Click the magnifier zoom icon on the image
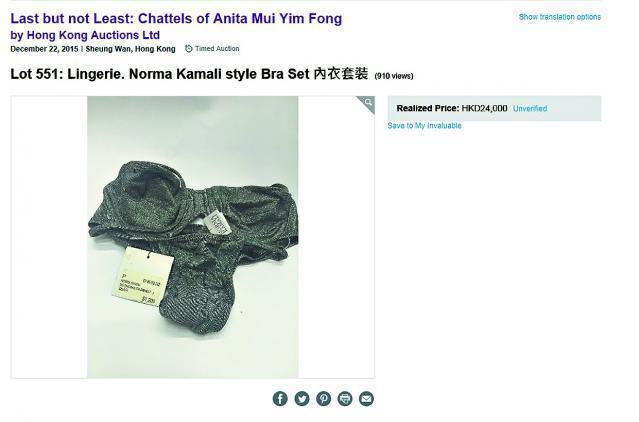Screen dimensions: 639x422 click(x=368, y=102)
